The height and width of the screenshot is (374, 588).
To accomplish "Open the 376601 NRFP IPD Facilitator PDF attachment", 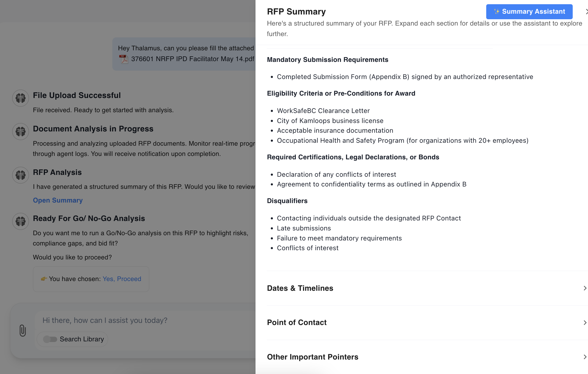I will [x=192, y=59].
